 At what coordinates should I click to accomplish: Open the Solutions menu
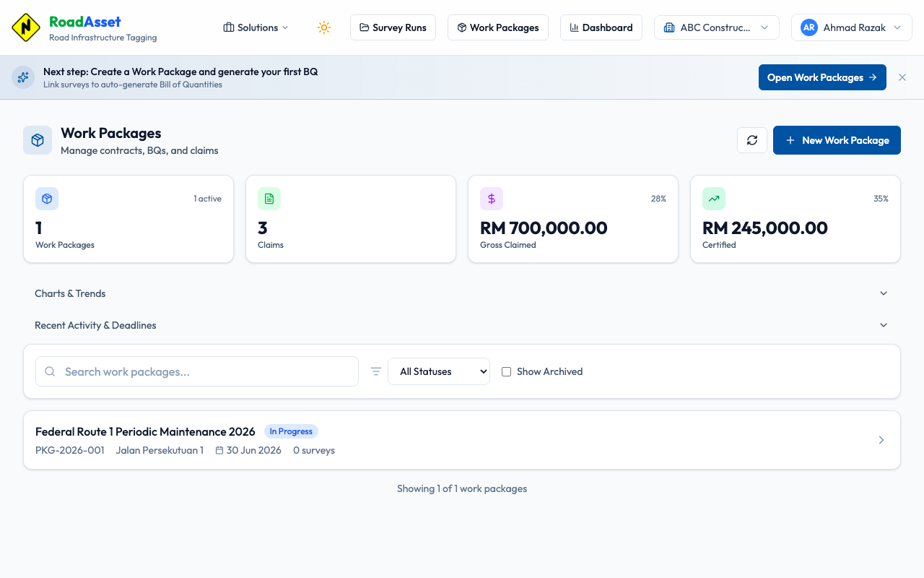pos(256,27)
